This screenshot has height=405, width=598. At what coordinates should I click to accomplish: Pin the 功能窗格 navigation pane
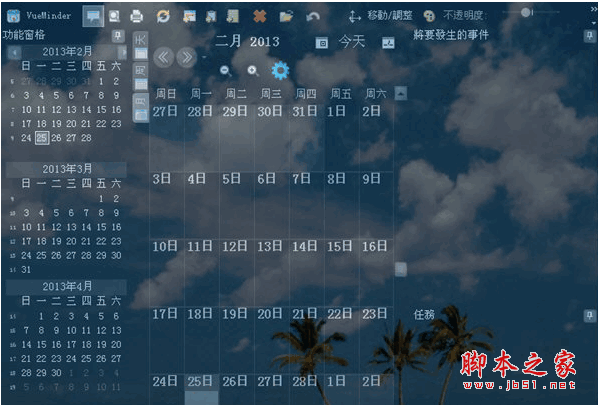tap(118, 36)
